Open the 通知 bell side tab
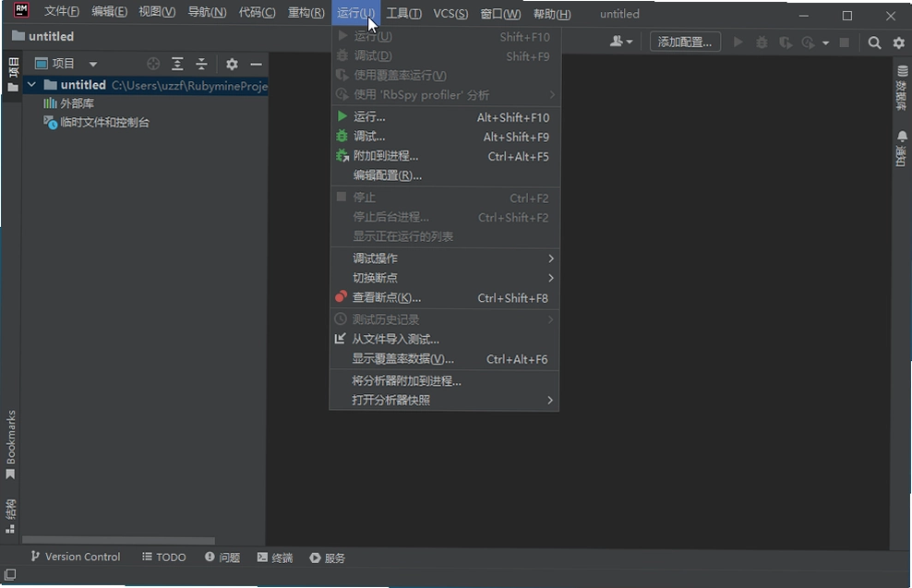 tap(901, 149)
